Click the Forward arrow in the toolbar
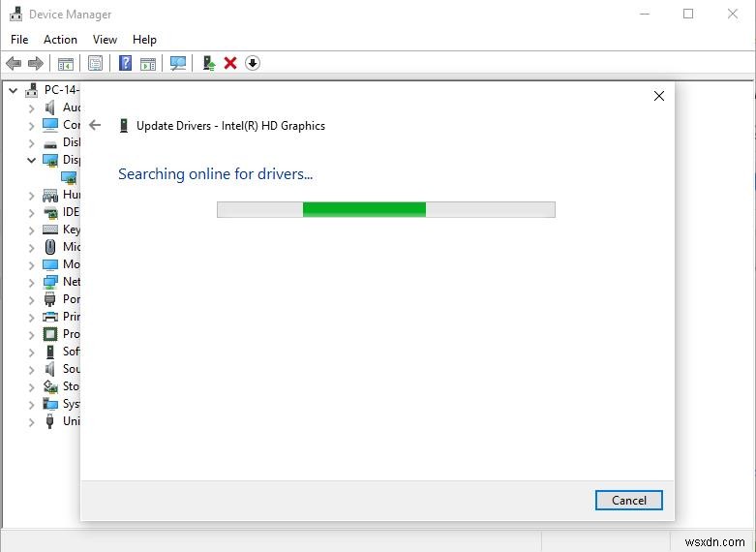 [36, 63]
